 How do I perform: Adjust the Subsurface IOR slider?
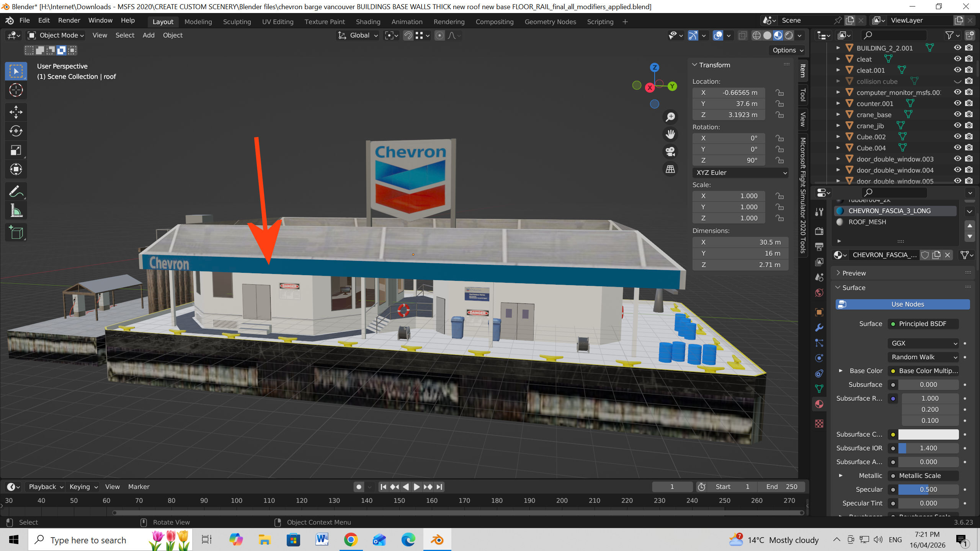[x=928, y=448]
